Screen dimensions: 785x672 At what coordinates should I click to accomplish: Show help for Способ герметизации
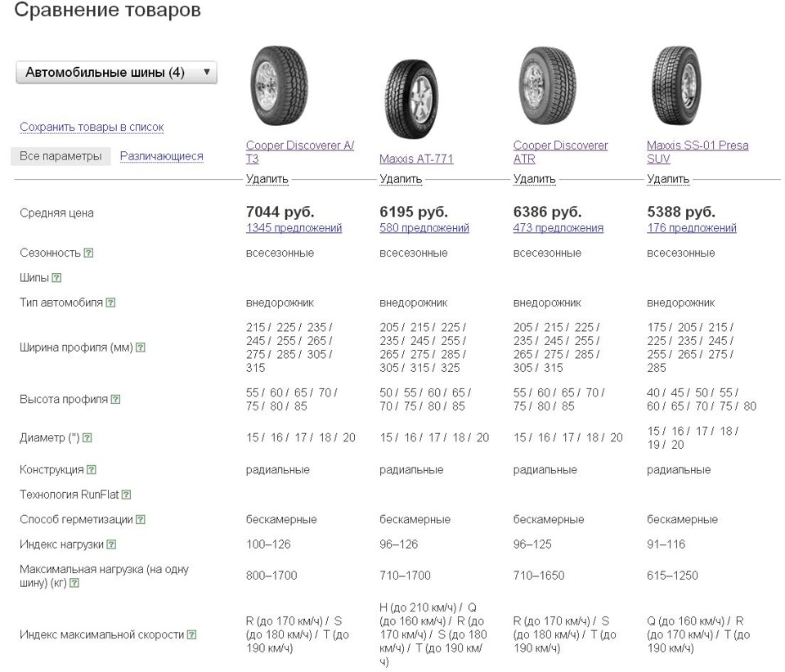[x=141, y=520]
